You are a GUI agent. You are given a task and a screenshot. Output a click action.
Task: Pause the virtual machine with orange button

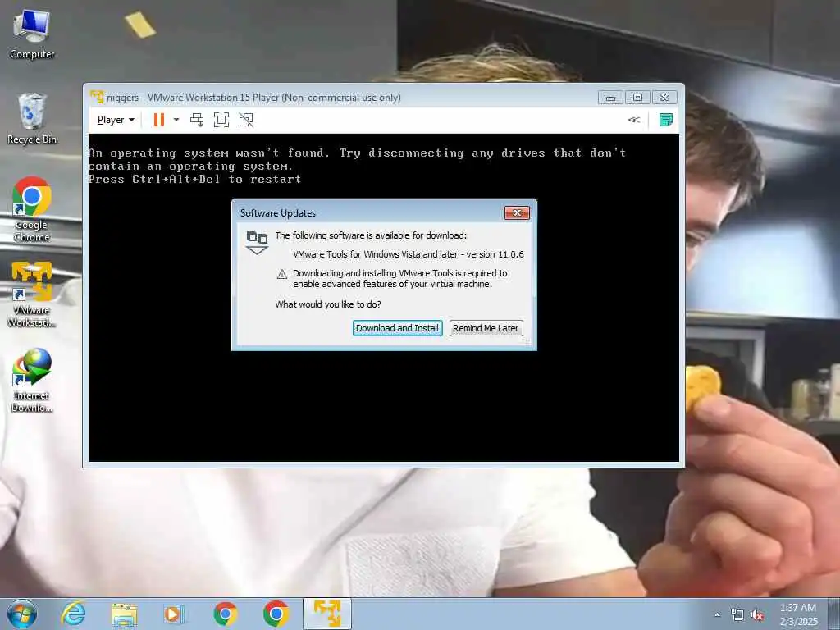(x=158, y=120)
